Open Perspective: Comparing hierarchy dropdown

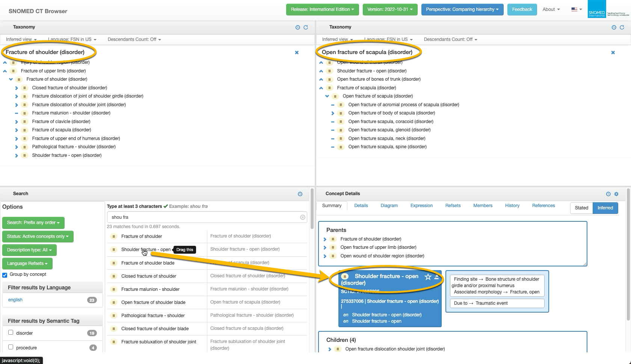click(x=462, y=9)
